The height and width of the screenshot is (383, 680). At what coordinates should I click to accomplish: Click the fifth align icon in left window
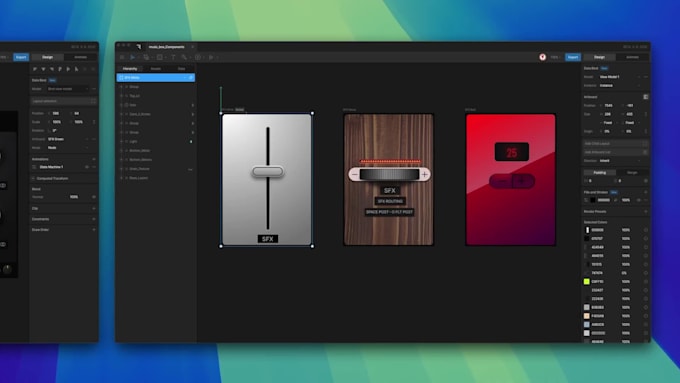tap(68, 69)
